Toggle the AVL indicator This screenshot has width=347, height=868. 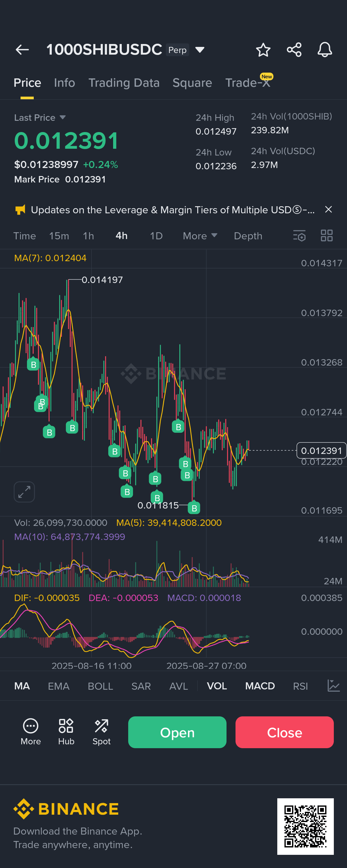[x=179, y=686]
